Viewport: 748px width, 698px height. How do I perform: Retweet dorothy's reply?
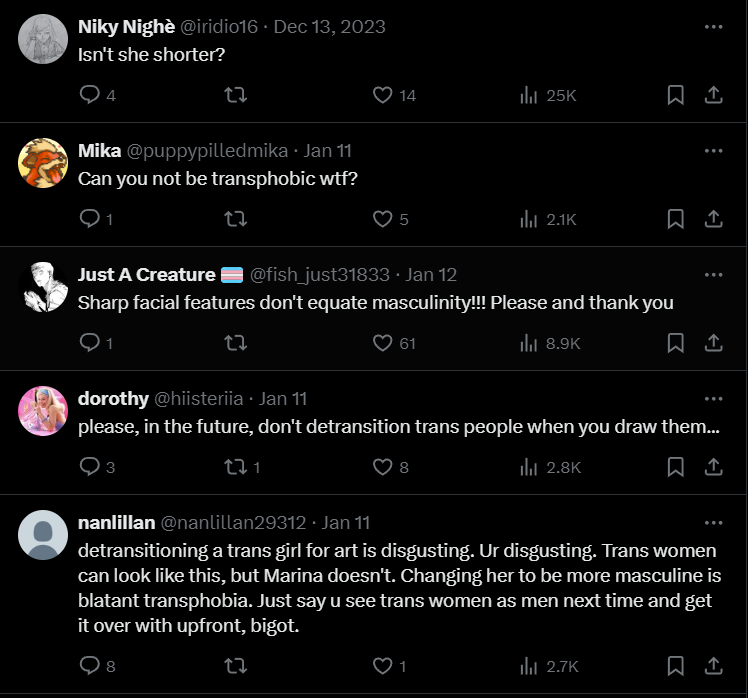pyautogui.click(x=236, y=467)
